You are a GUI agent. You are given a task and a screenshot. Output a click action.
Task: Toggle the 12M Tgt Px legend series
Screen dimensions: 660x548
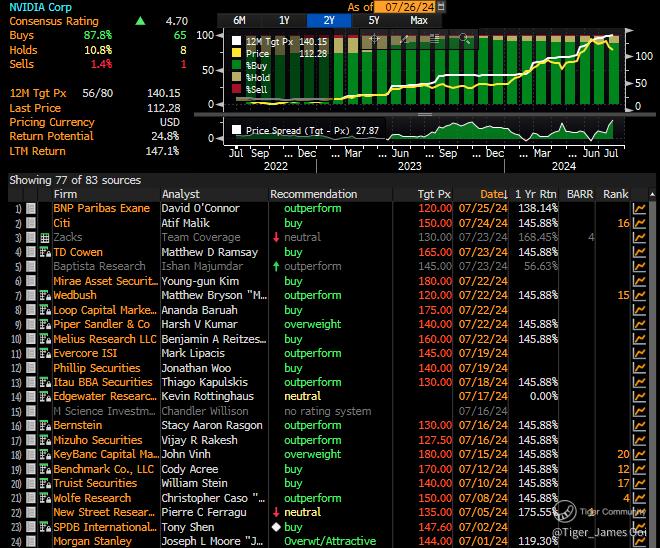tap(236, 42)
